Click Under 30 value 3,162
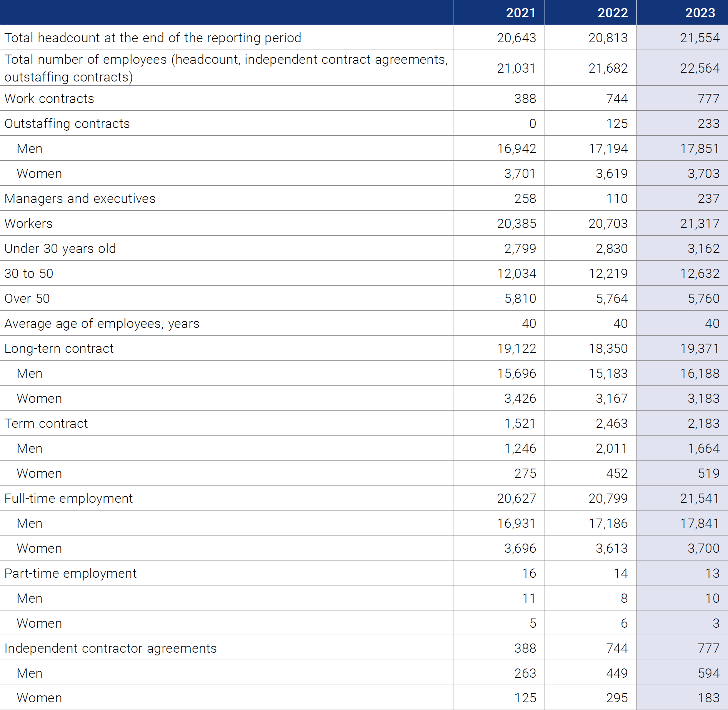Image resolution: width=728 pixels, height=710 pixels. (703, 248)
